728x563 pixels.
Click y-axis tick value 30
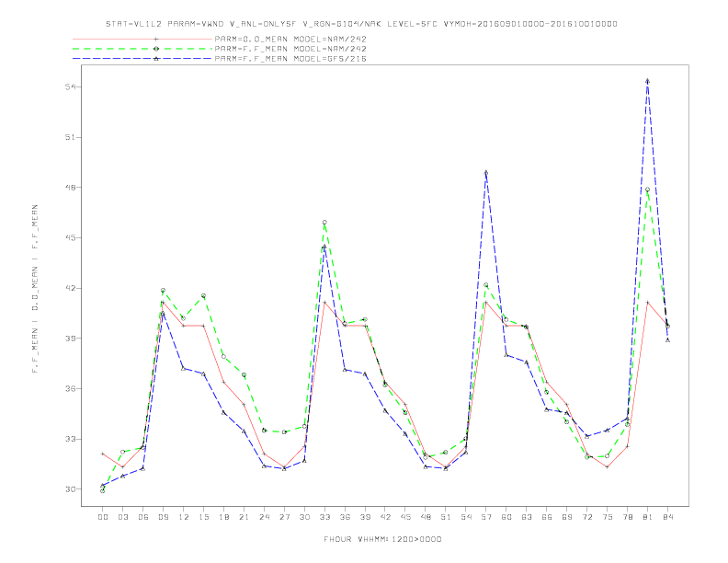[71, 489]
